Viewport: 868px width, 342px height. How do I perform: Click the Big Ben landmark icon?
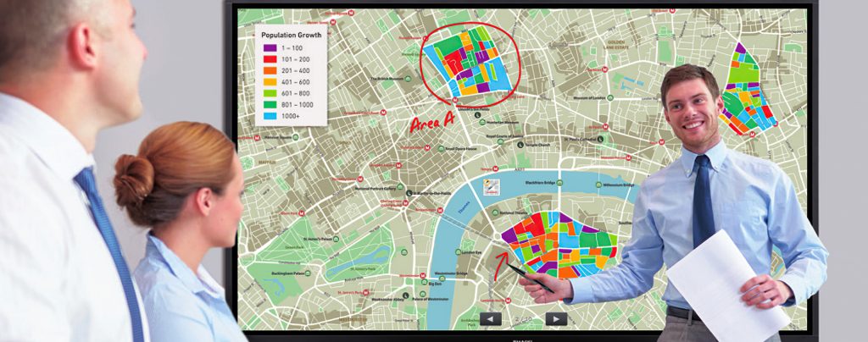coord(424,284)
